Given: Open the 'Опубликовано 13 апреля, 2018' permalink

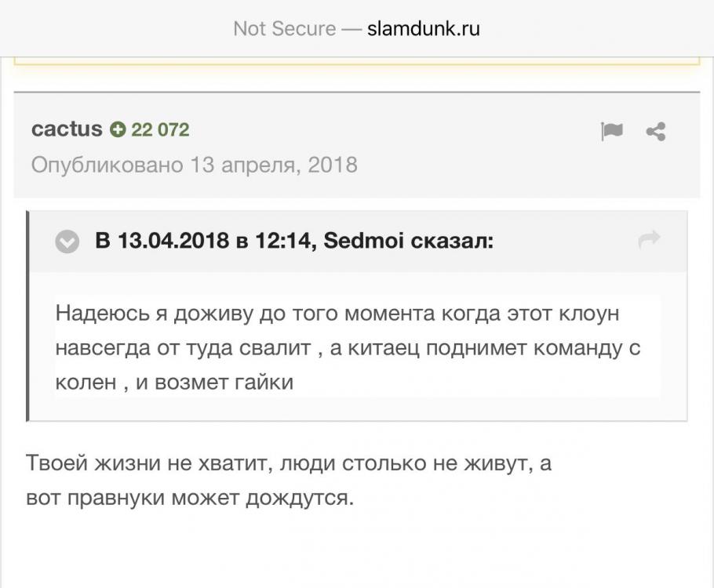Looking at the screenshot, I should (x=194, y=165).
